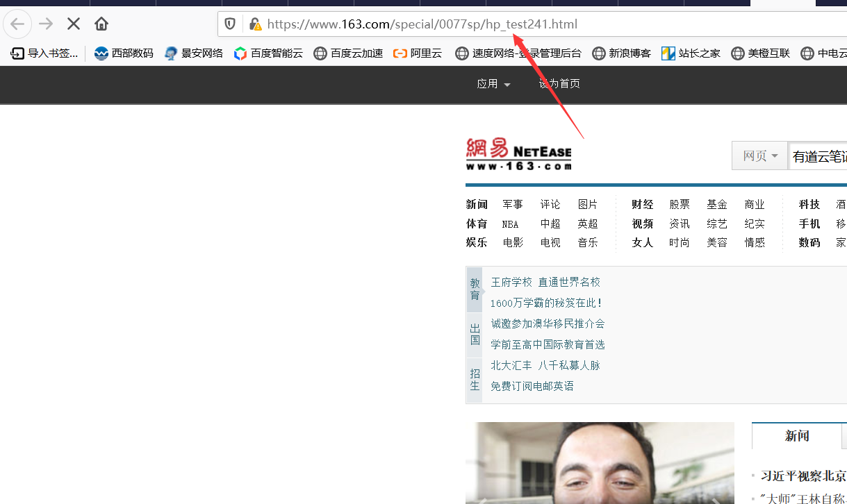Click the NetEase 163 logo
The image size is (847, 504).
point(518,154)
